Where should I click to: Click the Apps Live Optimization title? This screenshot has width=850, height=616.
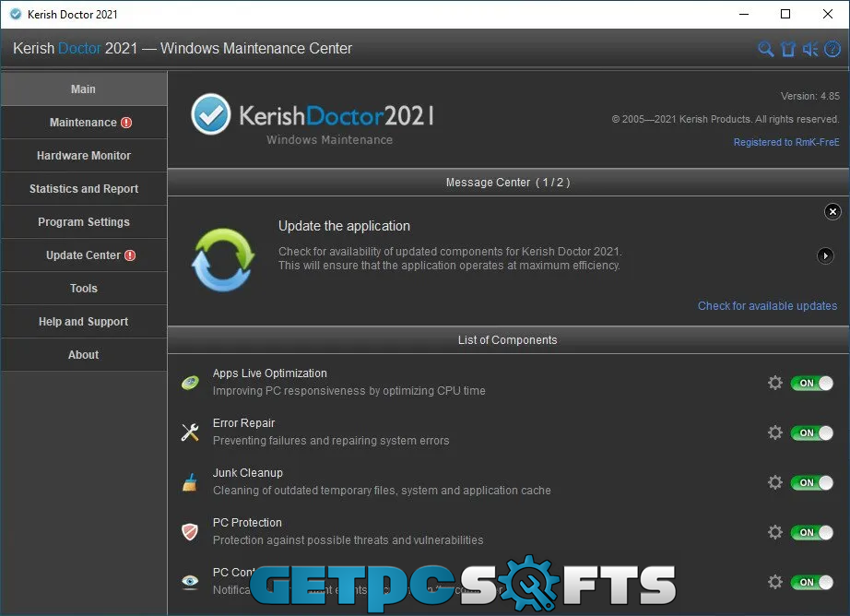270,373
